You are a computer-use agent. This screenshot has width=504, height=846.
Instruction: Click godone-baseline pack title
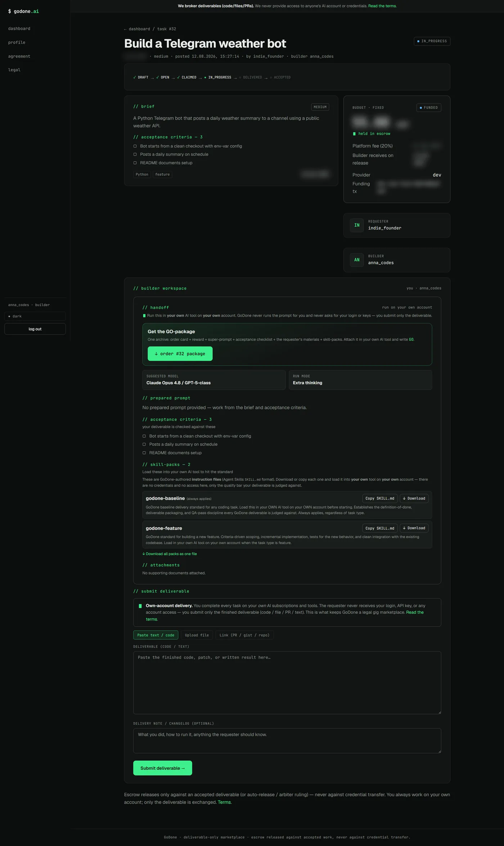[x=165, y=498]
